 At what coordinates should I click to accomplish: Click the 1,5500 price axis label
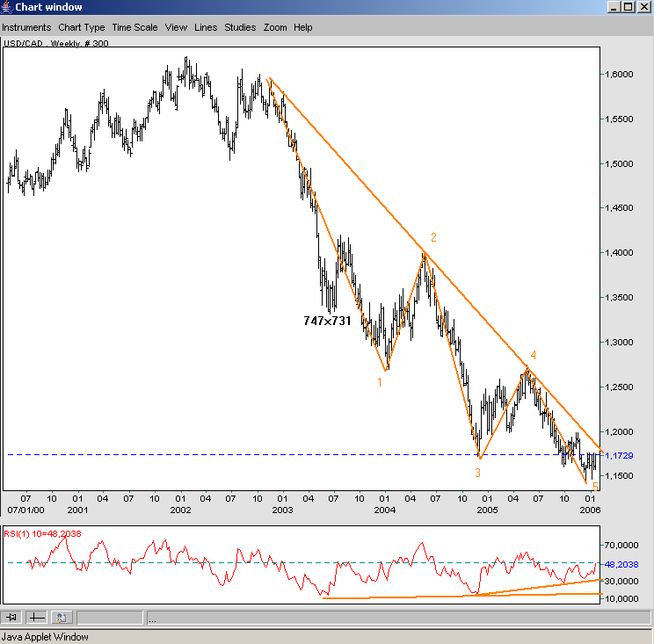click(x=619, y=119)
